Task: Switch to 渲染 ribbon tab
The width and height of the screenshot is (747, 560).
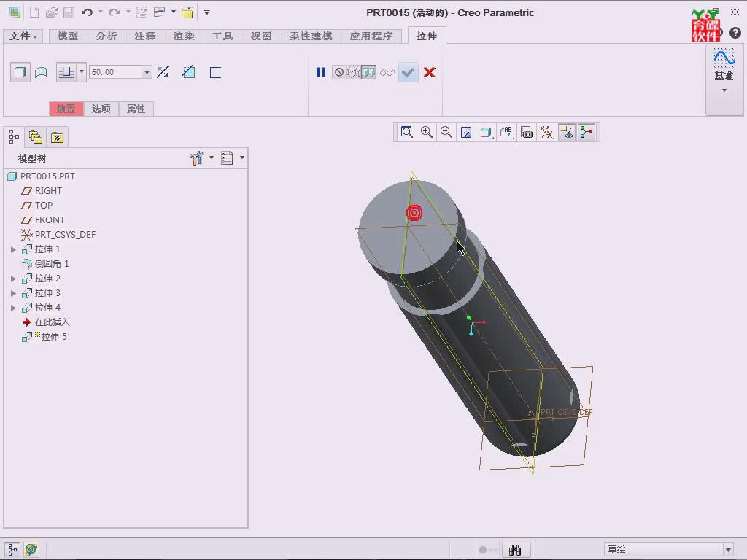Action: click(184, 36)
